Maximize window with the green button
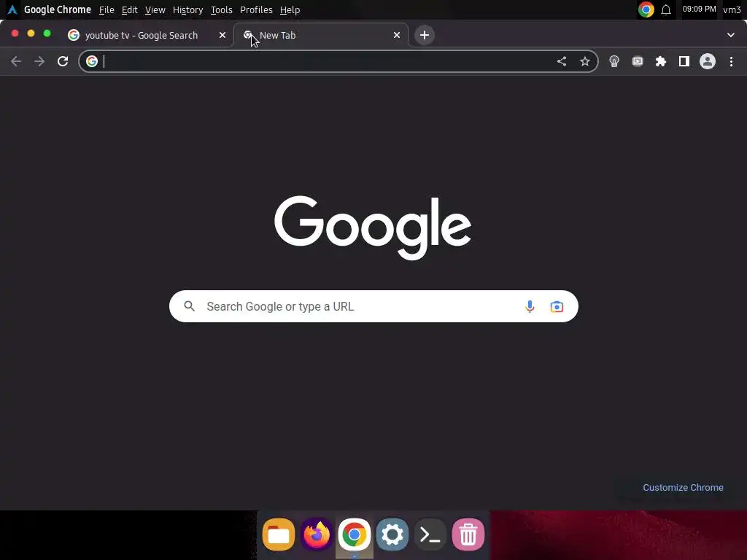This screenshot has height=560, width=747. pos(47,34)
